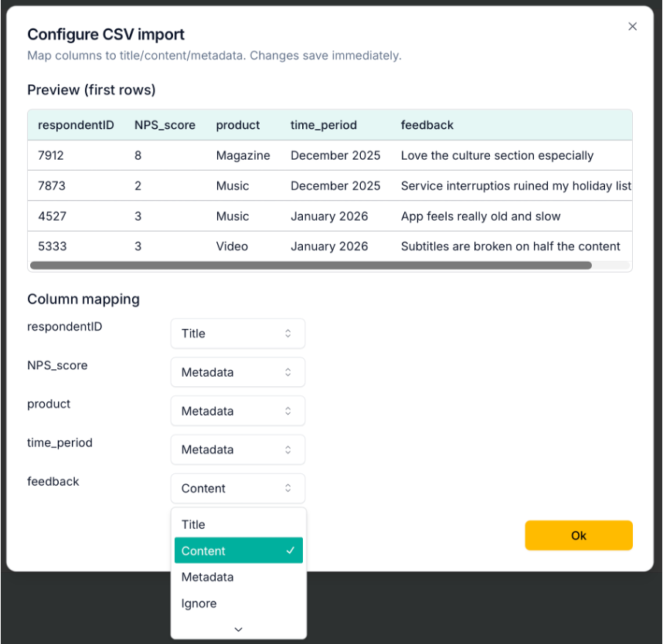Click the checkmark beside Content option

[290, 551]
